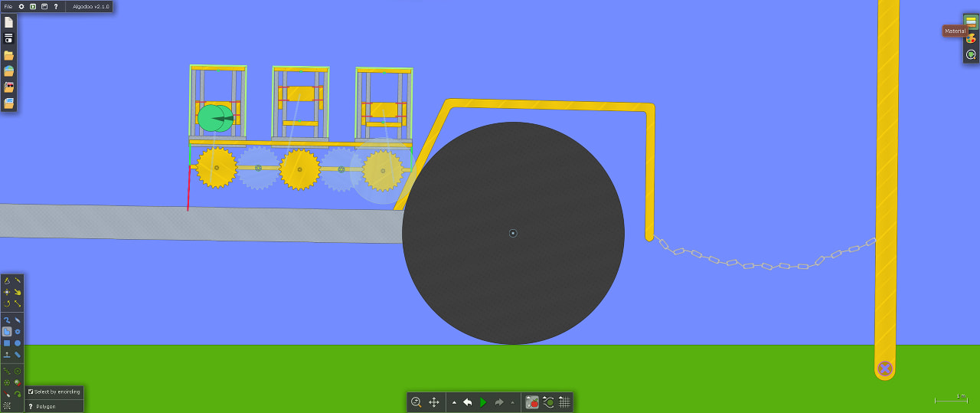Select the Pan/Move view tool
Viewport: 980px width, 413px height.
click(434, 402)
